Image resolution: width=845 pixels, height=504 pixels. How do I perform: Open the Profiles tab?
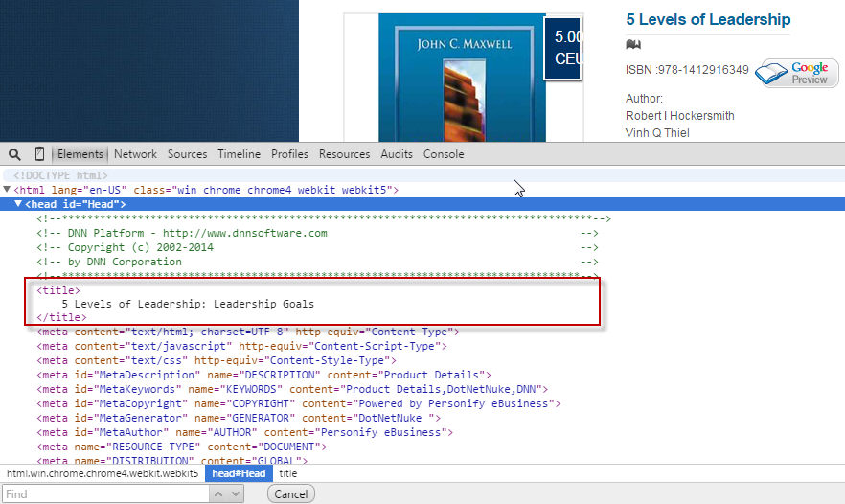289,154
